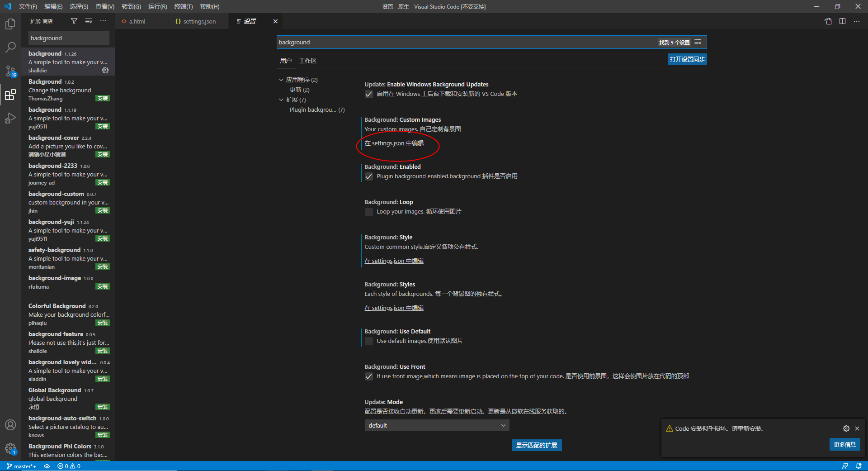Select background-auto-switch extension in list
Screen dimensions: 868x471
pos(68,427)
